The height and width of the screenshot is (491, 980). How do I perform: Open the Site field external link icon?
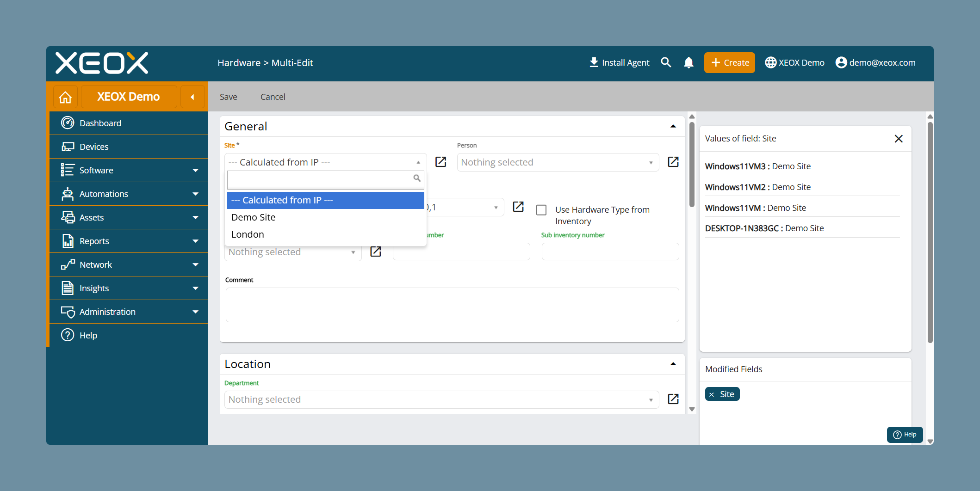(441, 162)
